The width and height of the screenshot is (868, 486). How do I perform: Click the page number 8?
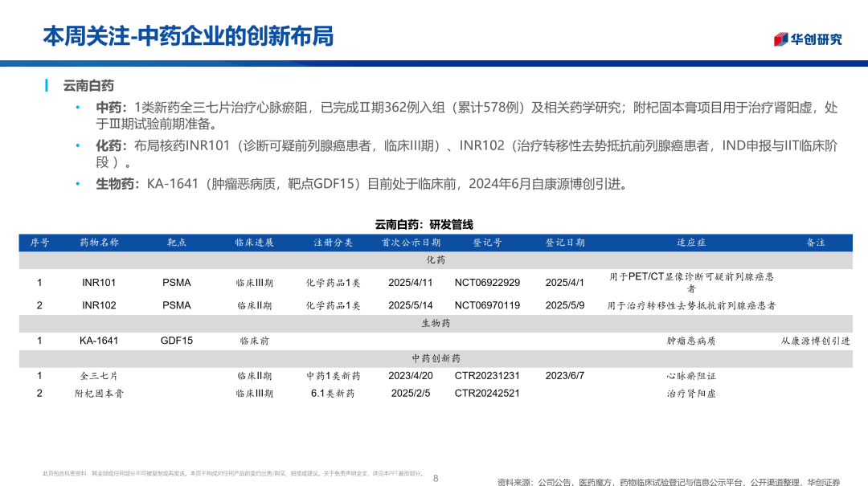pos(436,478)
